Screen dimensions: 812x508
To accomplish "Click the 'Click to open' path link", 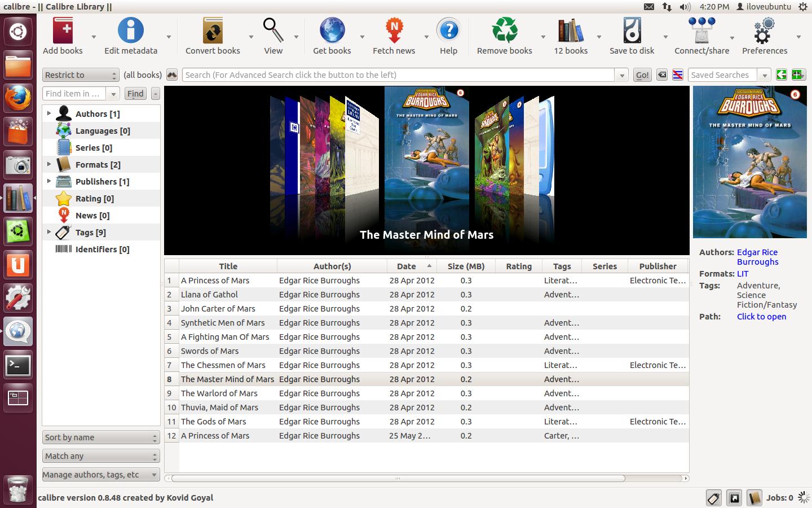I will coord(761,317).
